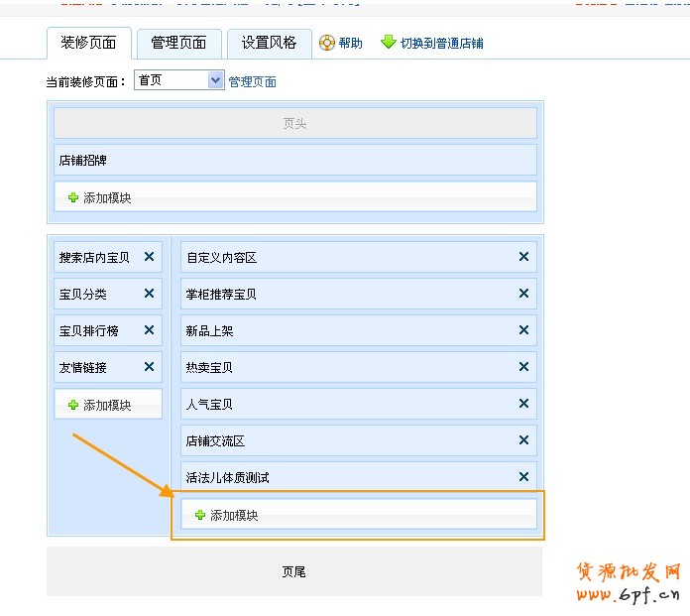Delete the 宝贝分类 module using X icon

149,294
